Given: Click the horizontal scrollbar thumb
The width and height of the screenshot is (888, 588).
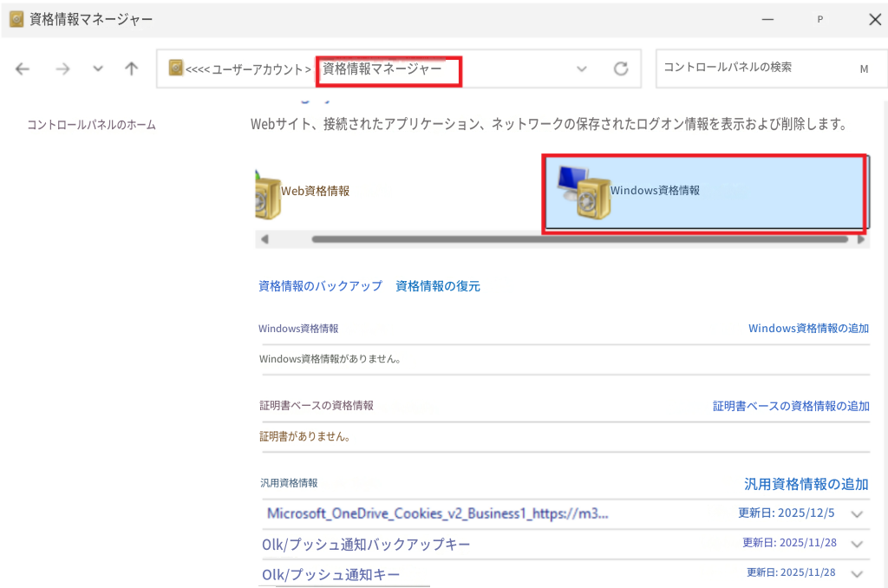Looking at the screenshot, I should tap(580, 239).
